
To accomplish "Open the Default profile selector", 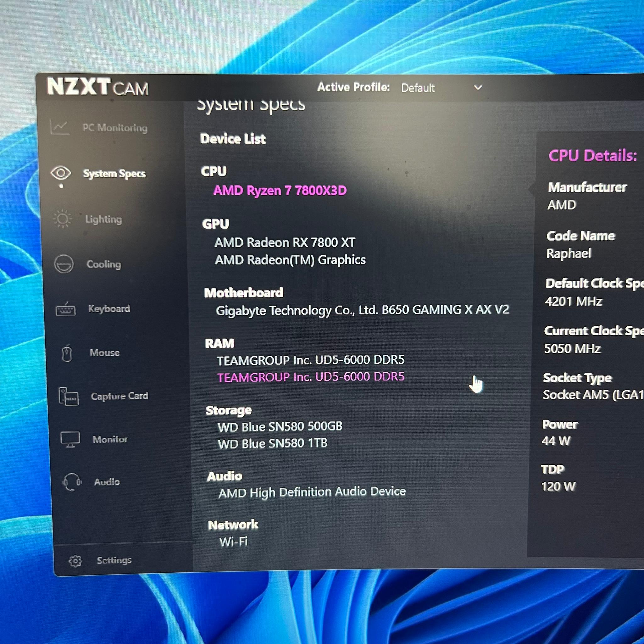I will coord(441,88).
